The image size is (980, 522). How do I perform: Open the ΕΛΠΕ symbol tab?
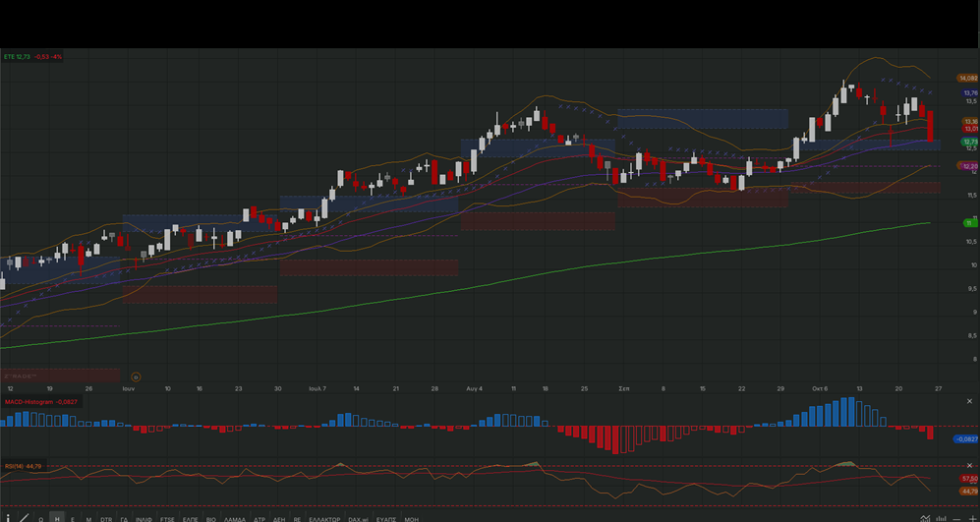coord(190,519)
